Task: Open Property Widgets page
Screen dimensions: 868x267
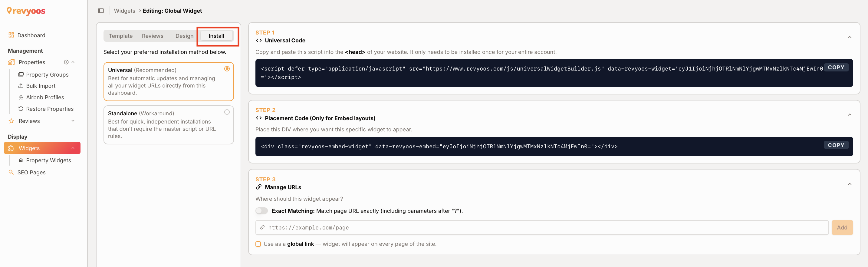Action: (x=48, y=160)
